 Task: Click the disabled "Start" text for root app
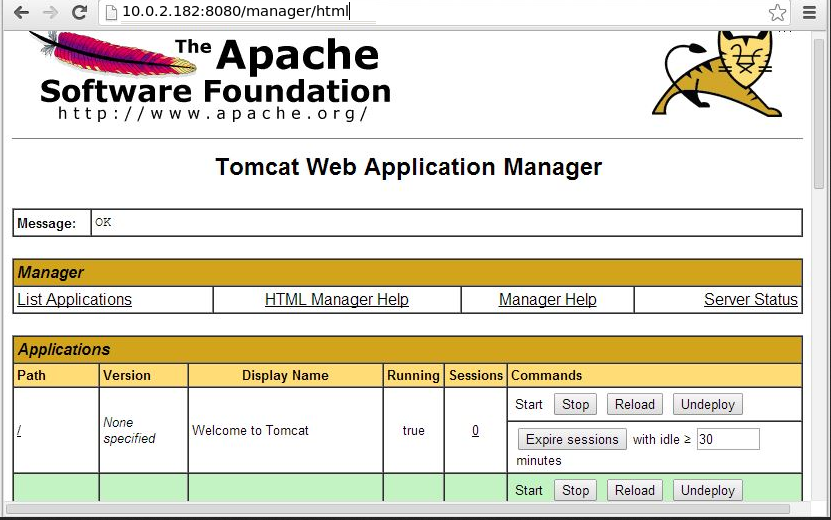point(529,404)
